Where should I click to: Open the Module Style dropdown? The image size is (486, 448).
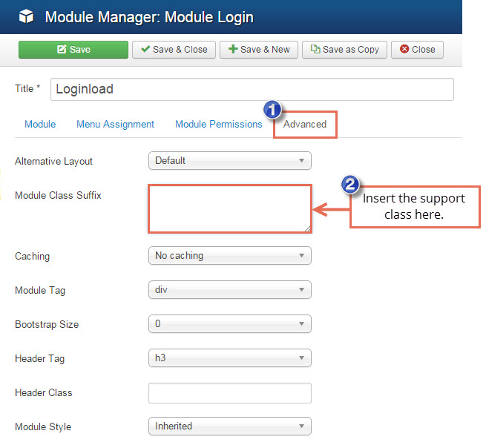tap(230, 426)
